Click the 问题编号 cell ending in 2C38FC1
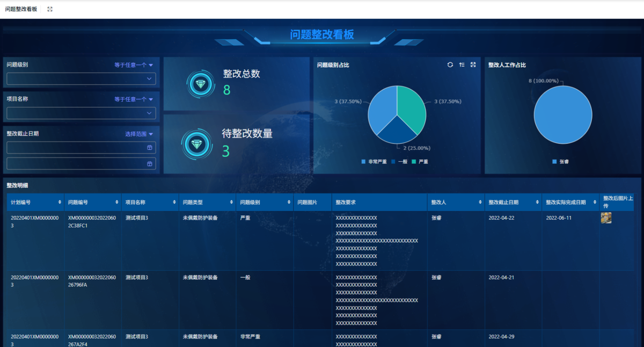 [92, 222]
